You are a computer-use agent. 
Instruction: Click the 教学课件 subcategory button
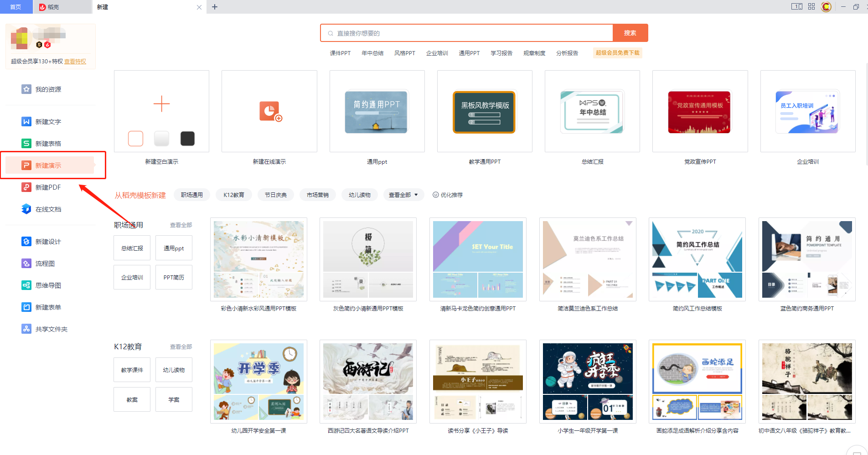pyautogui.click(x=132, y=370)
